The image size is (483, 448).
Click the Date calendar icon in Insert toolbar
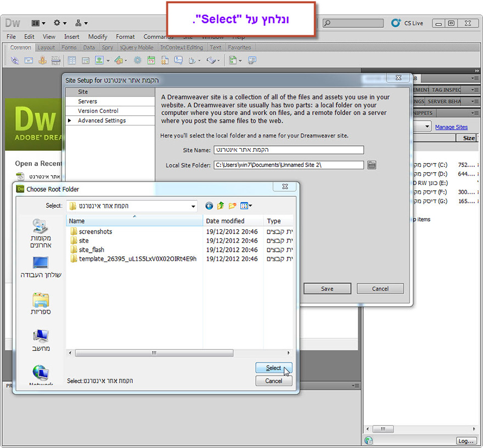click(151, 60)
